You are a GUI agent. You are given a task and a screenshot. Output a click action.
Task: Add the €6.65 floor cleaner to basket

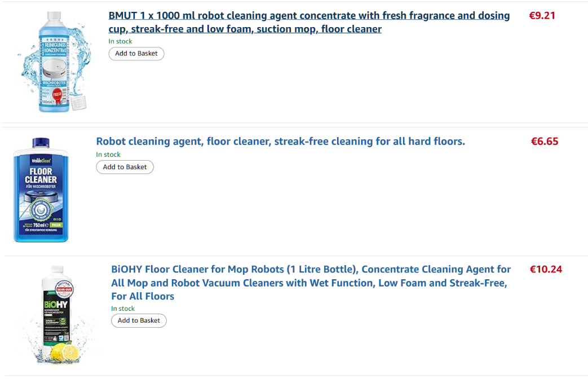pos(125,167)
